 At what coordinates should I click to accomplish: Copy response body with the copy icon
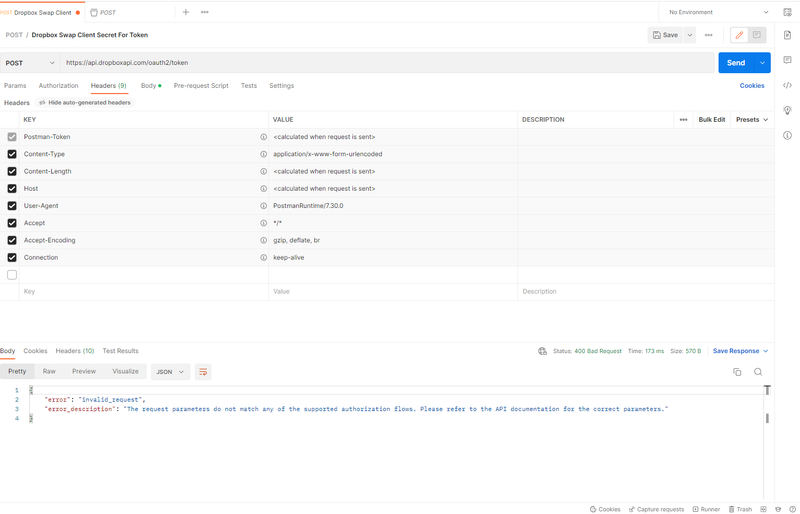click(x=737, y=372)
